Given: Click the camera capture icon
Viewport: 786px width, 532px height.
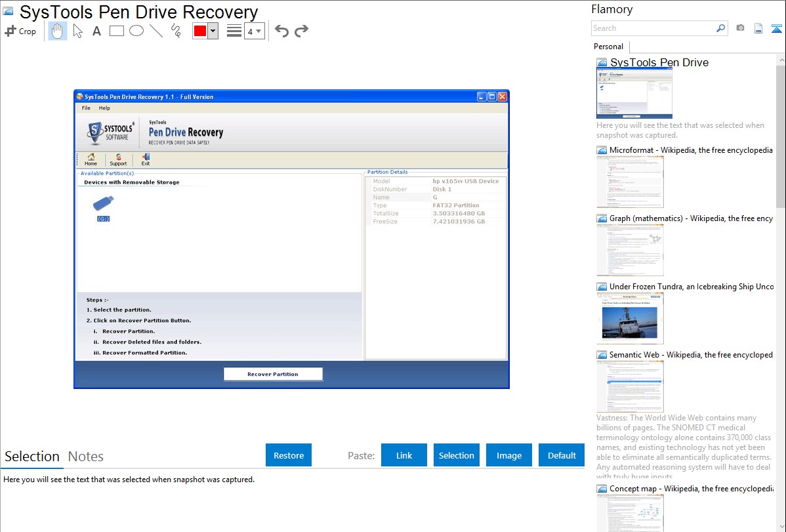Looking at the screenshot, I should 740,28.
